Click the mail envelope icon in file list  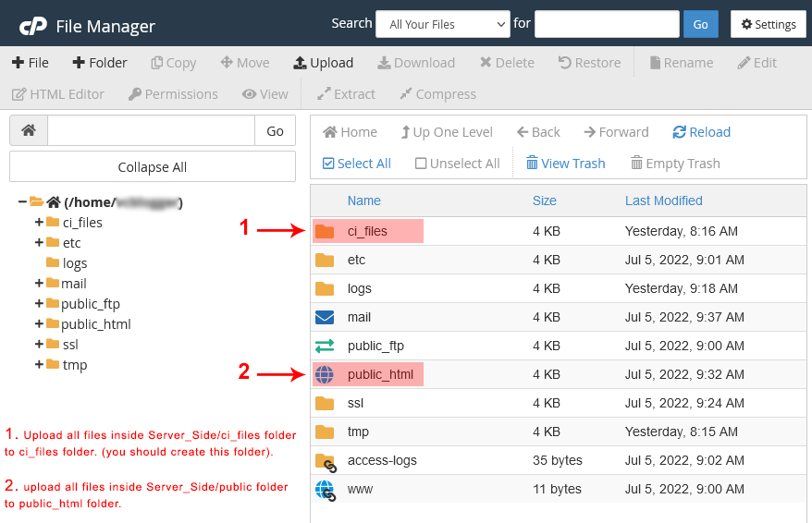coord(325,317)
